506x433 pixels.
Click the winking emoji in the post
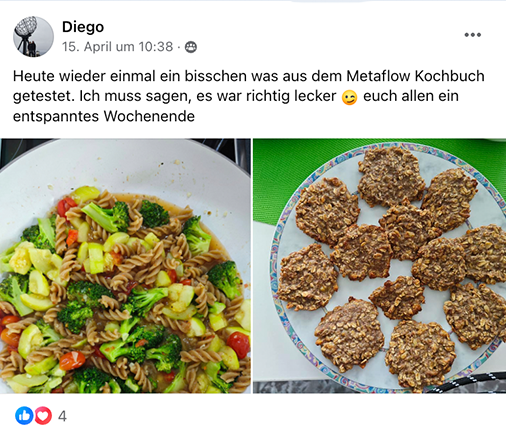click(x=349, y=97)
